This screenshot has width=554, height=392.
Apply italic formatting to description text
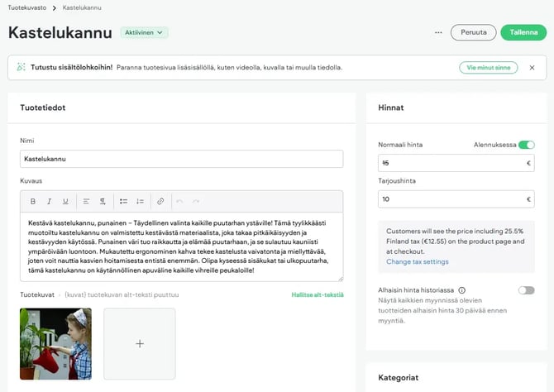click(49, 201)
